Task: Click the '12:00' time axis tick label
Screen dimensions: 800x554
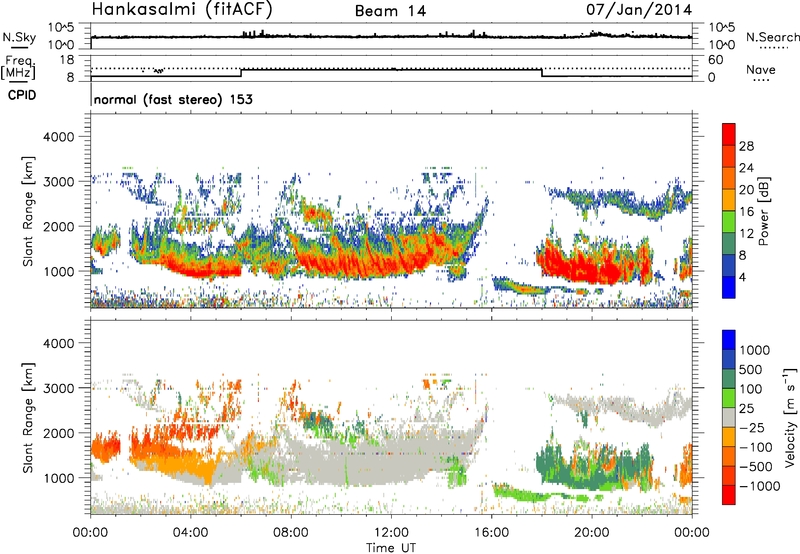Action: pyautogui.click(x=391, y=533)
